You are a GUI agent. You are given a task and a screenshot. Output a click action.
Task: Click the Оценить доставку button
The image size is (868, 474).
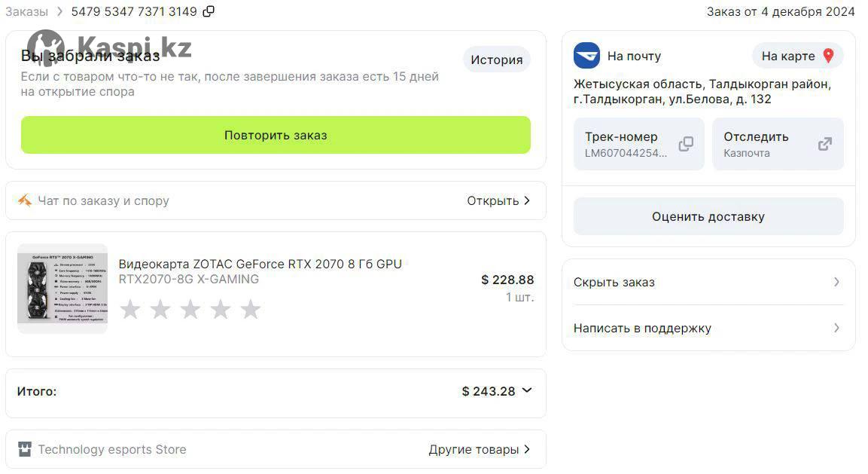point(708,217)
